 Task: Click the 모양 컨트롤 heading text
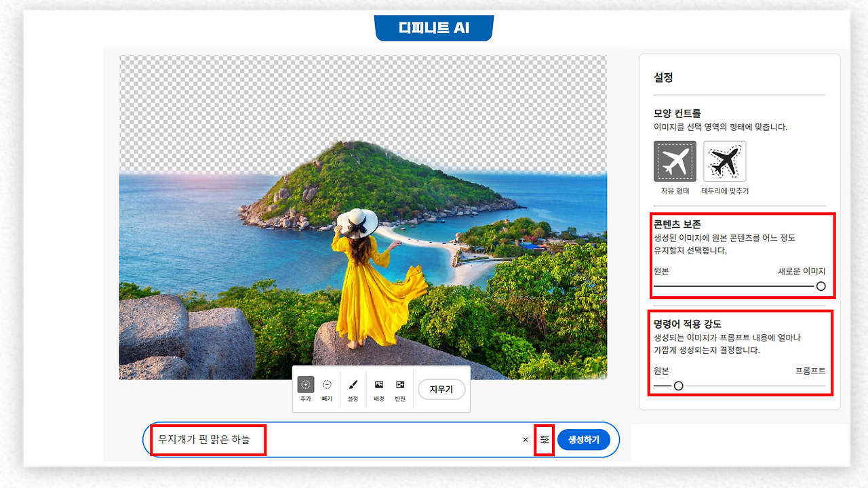coord(677,113)
